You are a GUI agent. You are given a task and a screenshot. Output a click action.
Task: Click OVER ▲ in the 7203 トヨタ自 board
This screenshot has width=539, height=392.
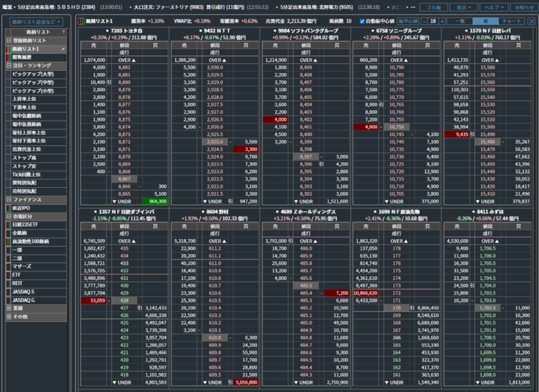[x=124, y=60]
